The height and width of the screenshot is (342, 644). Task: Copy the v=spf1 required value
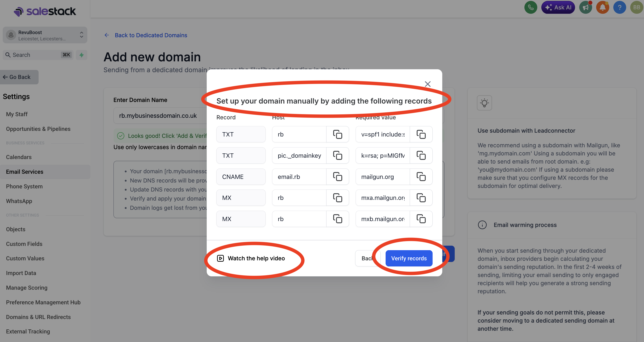tap(421, 134)
